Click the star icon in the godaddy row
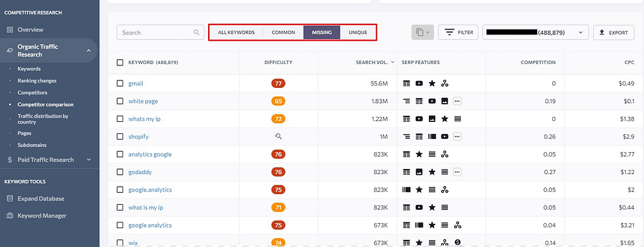This screenshot has width=644, height=247. coord(431,172)
